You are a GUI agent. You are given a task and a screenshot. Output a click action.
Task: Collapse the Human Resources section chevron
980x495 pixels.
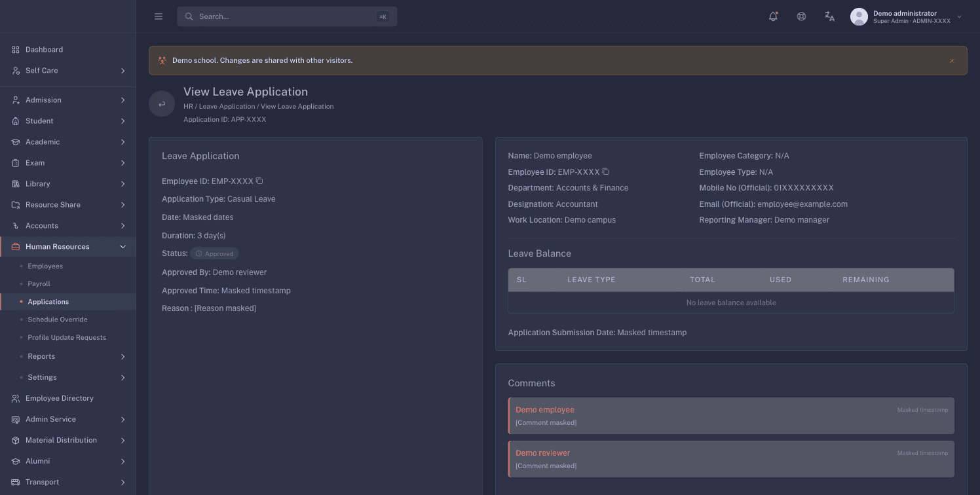[x=123, y=247]
